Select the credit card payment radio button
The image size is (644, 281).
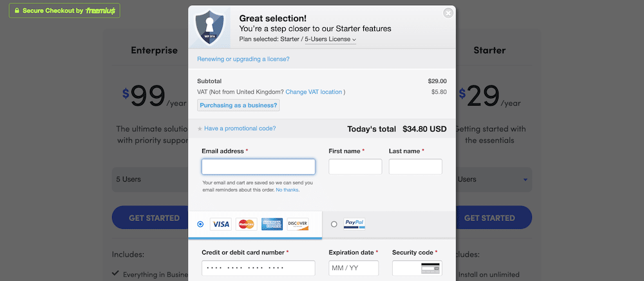click(200, 224)
